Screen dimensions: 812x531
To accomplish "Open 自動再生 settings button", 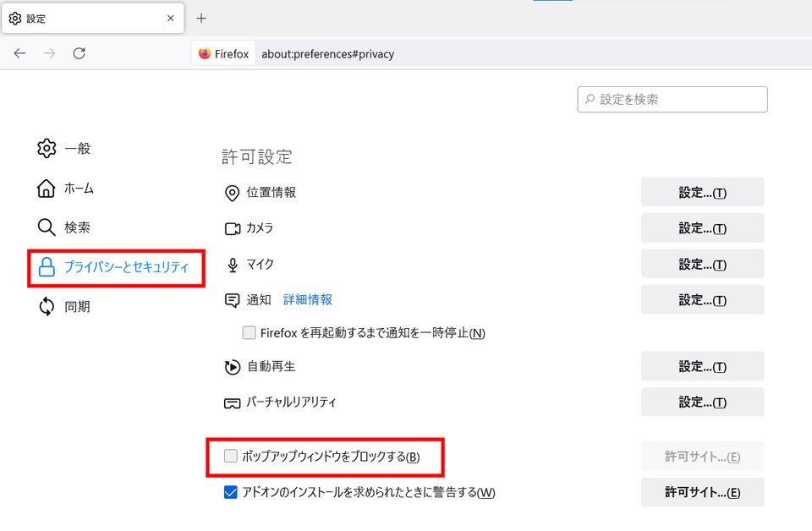I will [x=702, y=366].
